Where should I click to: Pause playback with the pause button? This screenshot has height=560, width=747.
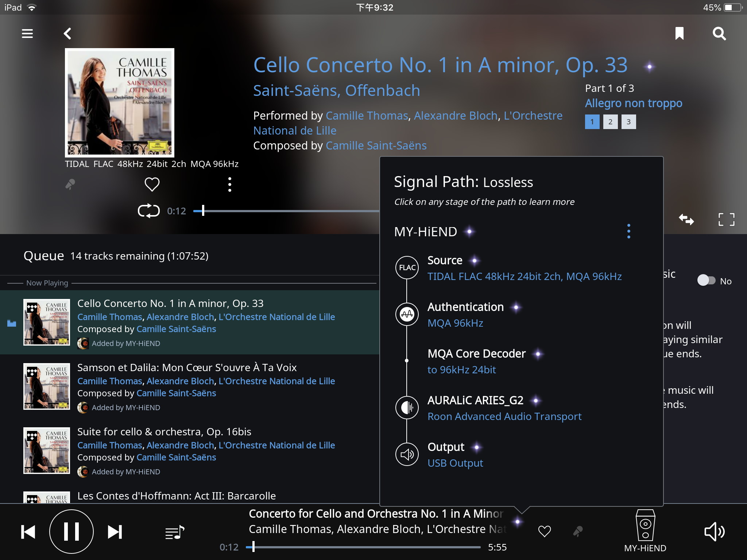pyautogui.click(x=71, y=531)
